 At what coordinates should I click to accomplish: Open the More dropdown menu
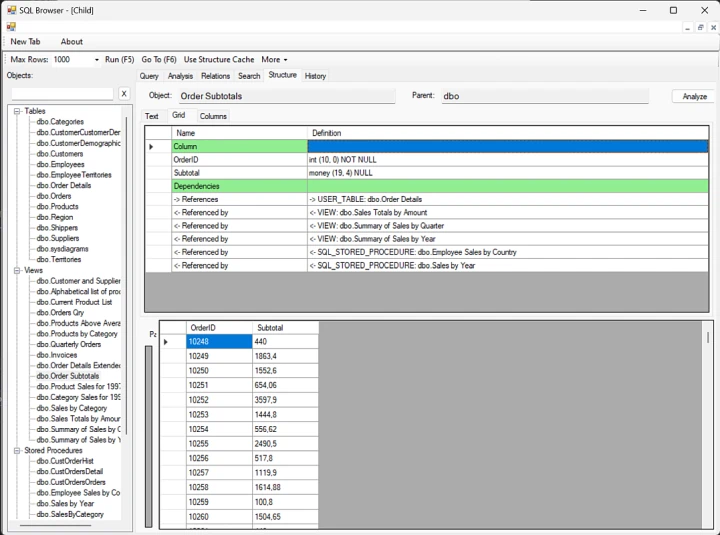pyautogui.click(x=274, y=60)
